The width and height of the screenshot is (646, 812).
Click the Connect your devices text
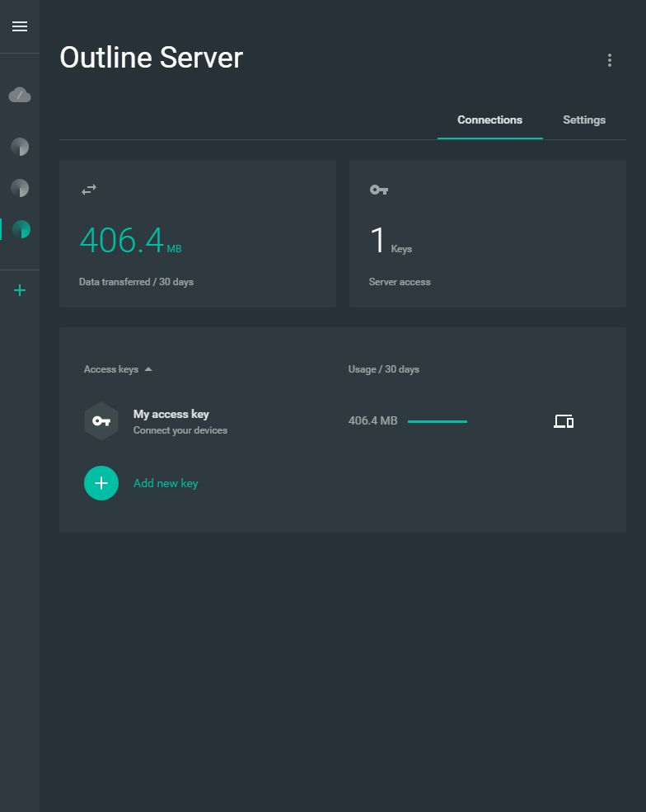click(x=180, y=430)
